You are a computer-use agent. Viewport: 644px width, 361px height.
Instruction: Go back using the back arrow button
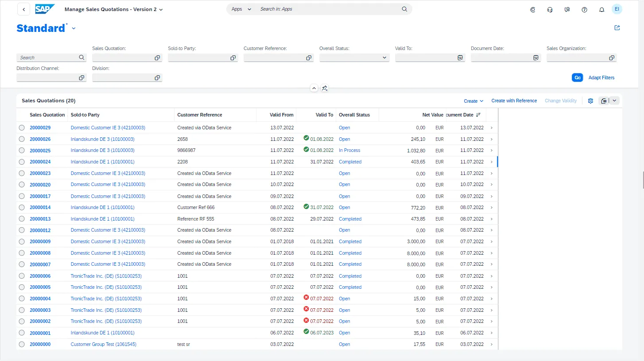23,9
